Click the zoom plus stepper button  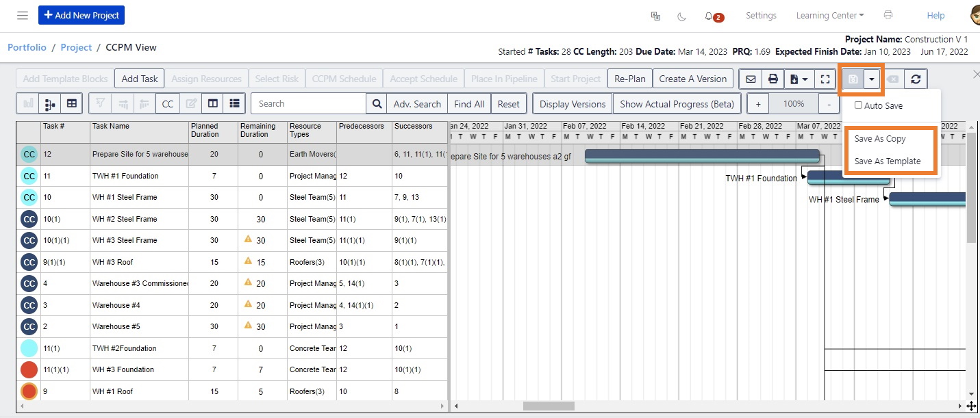[x=757, y=103]
